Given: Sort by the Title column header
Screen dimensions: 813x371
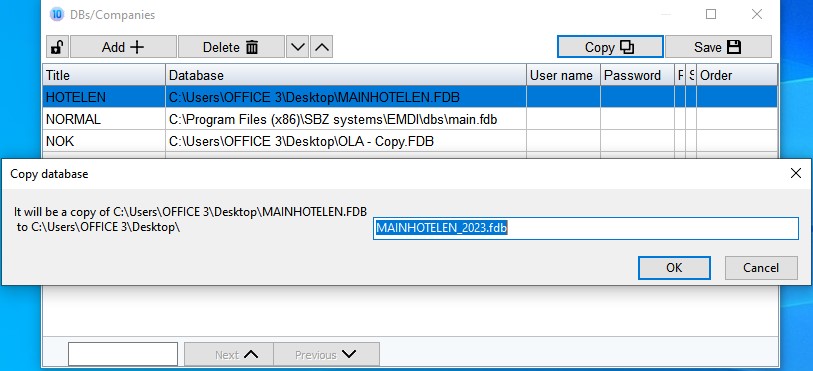Looking at the screenshot, I should coord(104,75).
